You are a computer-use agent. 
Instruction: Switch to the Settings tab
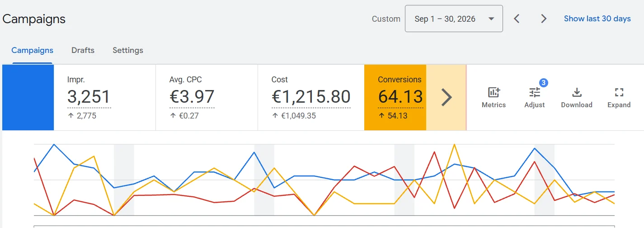(128, 50)
